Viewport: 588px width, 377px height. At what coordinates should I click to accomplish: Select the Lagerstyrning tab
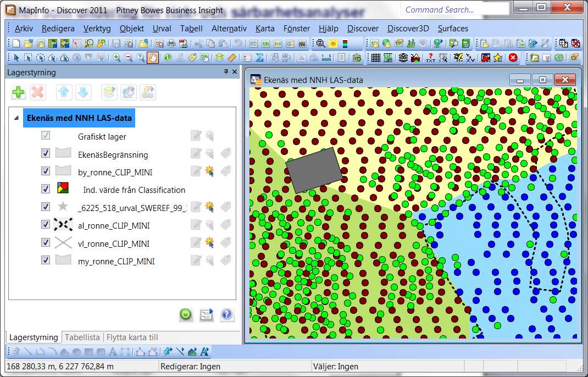(34, 337)
